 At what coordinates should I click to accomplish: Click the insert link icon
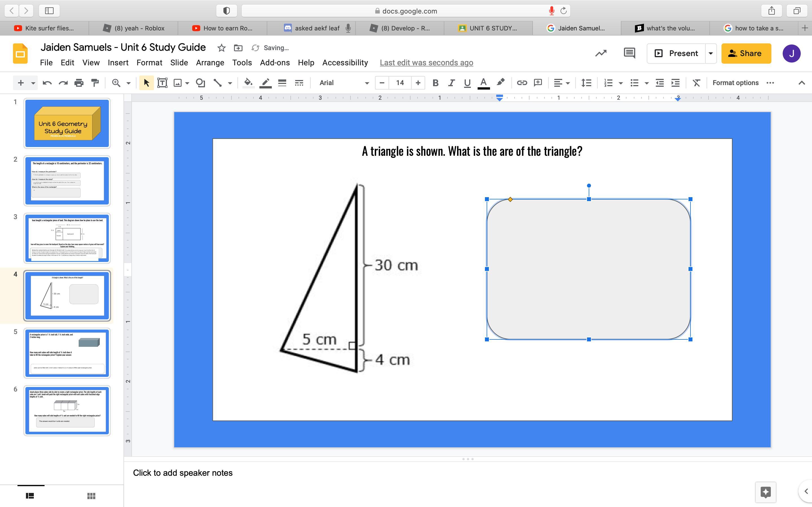(x=521, y=83)
